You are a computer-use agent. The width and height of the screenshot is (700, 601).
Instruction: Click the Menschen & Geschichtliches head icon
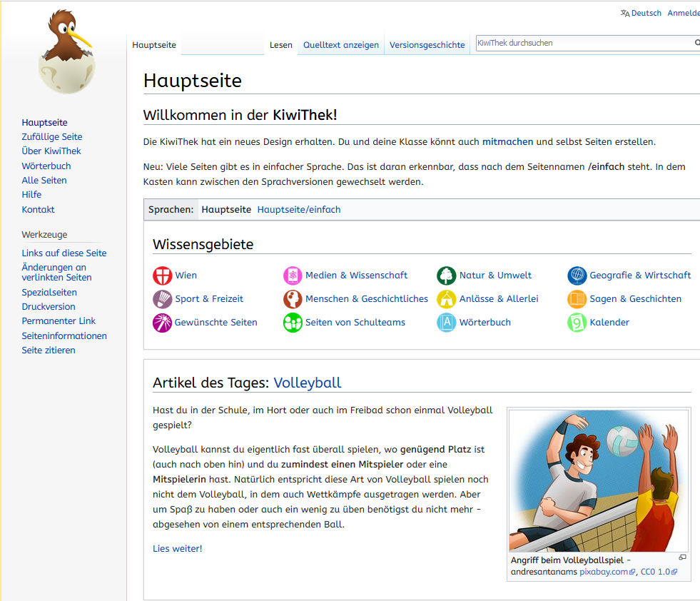[293, 299]
